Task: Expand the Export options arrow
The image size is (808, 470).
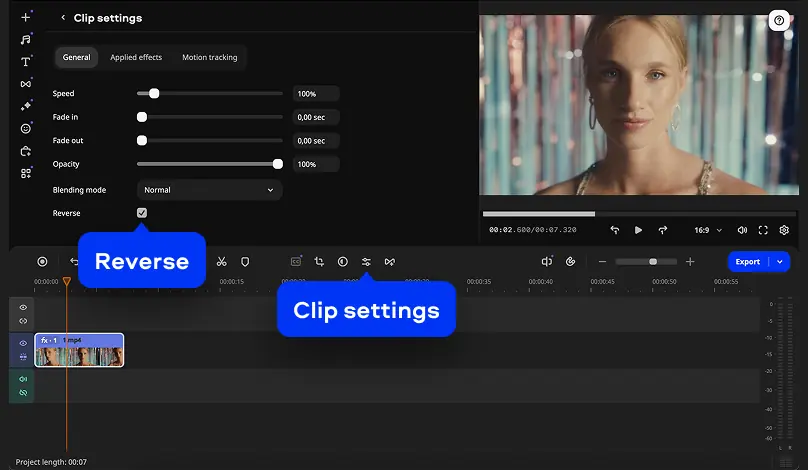Action: coord(780,262)
